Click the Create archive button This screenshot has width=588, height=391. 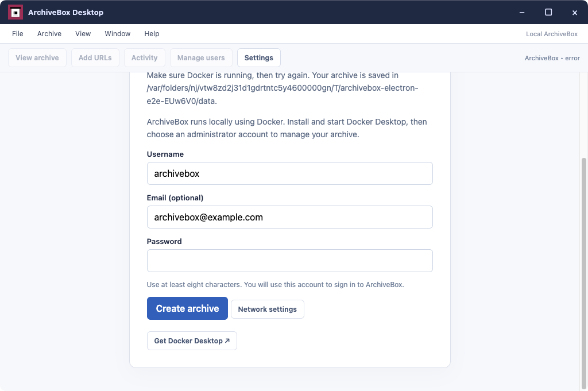[x=188, y=308]
